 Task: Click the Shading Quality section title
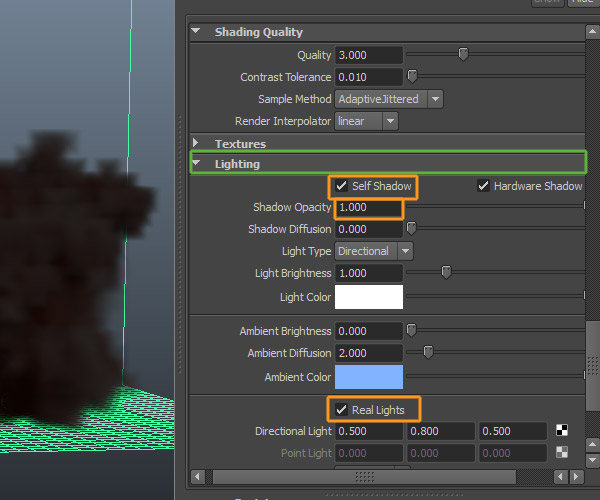[259, 32]
